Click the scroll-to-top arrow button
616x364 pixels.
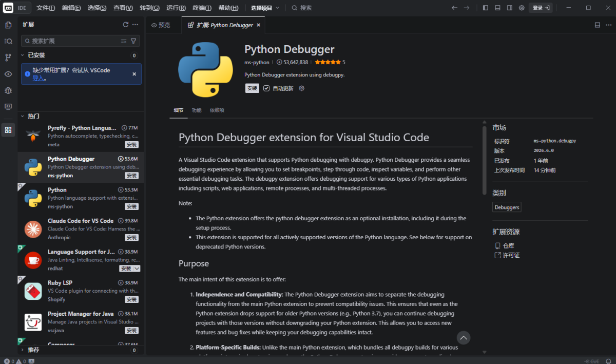tap(464, 338)
